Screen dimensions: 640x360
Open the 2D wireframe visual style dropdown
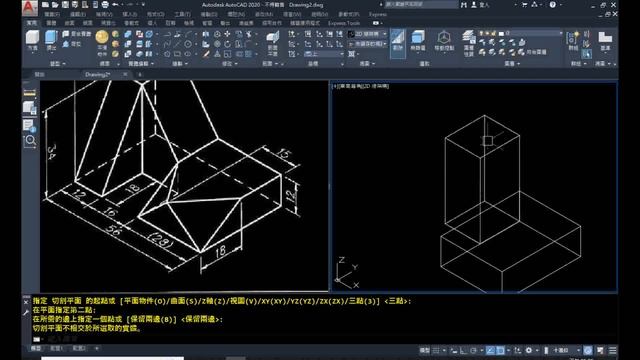coord(367,34)
